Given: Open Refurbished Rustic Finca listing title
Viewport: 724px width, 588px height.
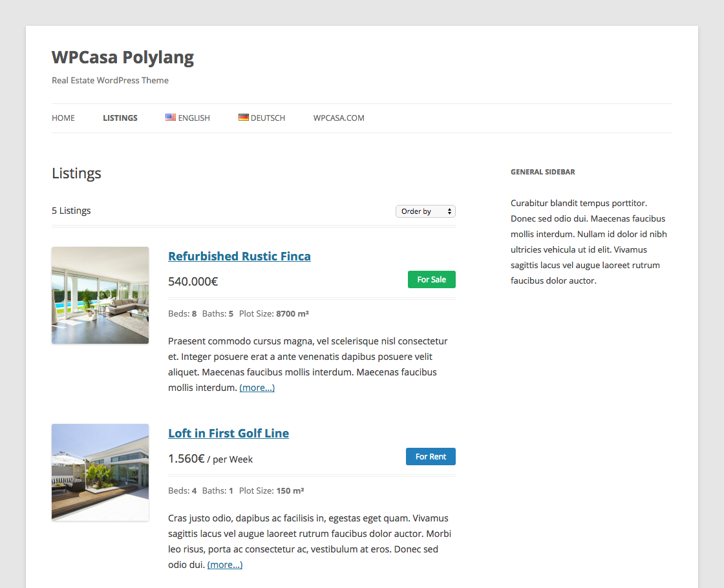Looking at the screenshot, I should pyautogui.click(x=239, y=257).
